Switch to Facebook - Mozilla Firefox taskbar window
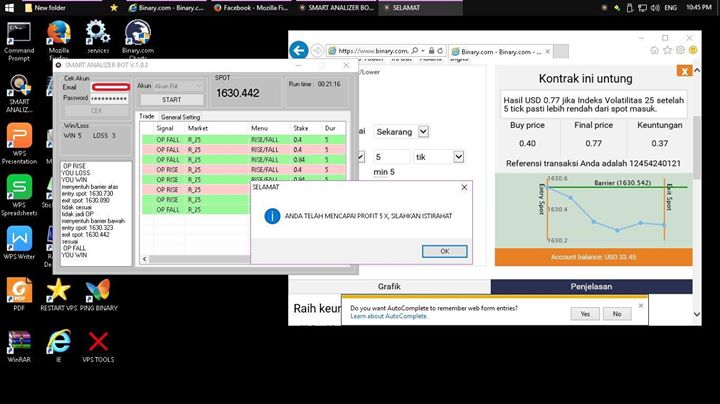This screenshot has width=720, height=404. (251, 8)
